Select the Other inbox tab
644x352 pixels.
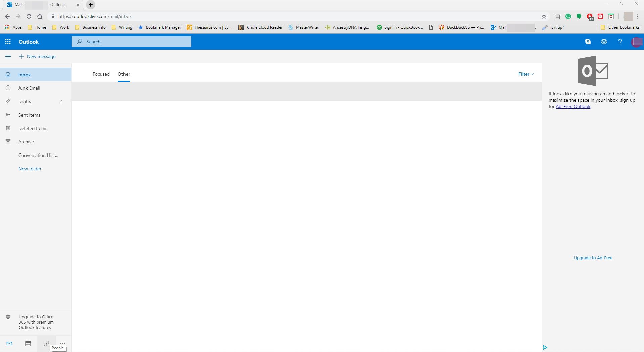pos(124,74)
